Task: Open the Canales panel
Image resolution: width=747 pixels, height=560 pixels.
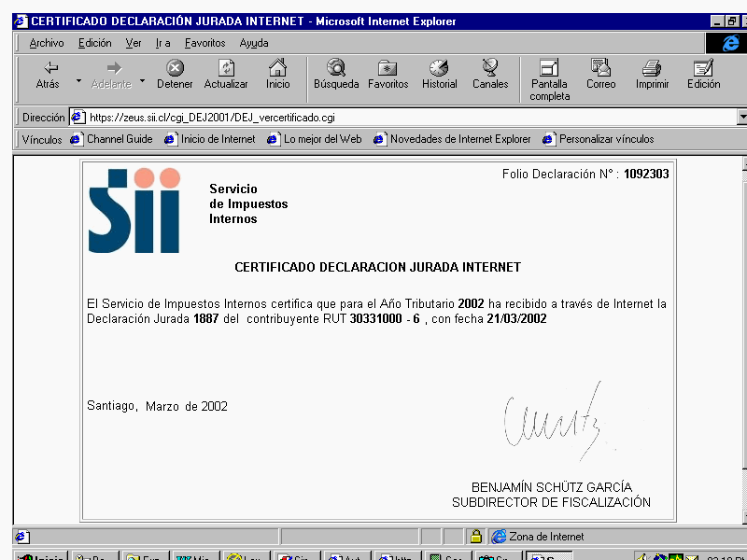Action: 490,75
